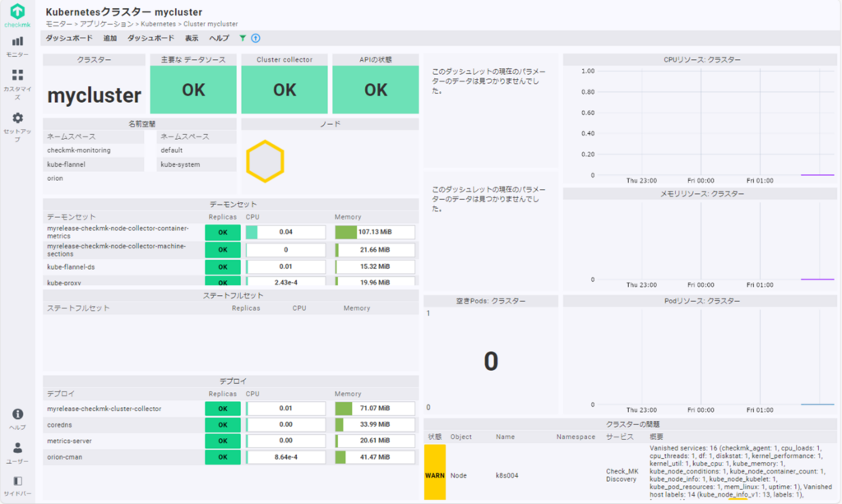Image resolution: width=842 pixels, height=504 pixels.
Task: Open the kube-flannel namespace
Action: [66, 164]
